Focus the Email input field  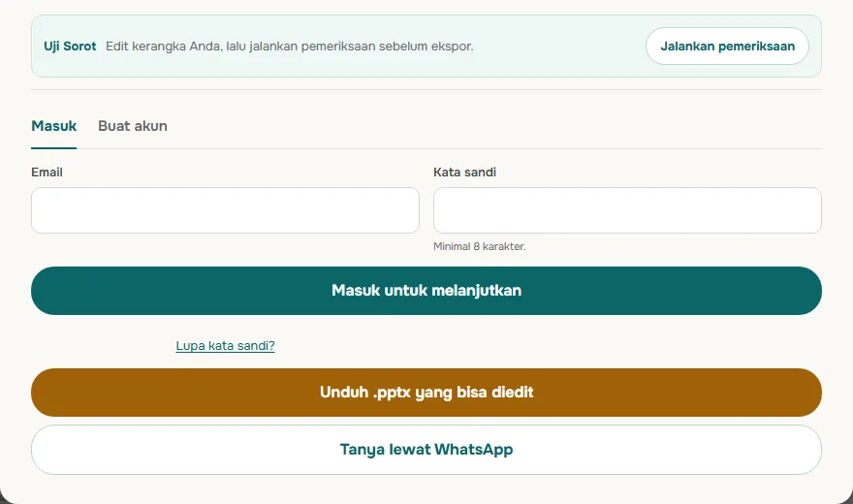(x=225, y=210)
